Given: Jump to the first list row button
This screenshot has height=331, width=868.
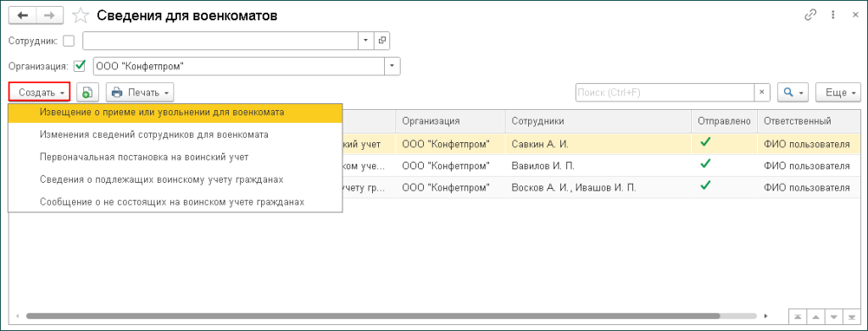Looking at the screenshot, I should click(x=797, y=317).
